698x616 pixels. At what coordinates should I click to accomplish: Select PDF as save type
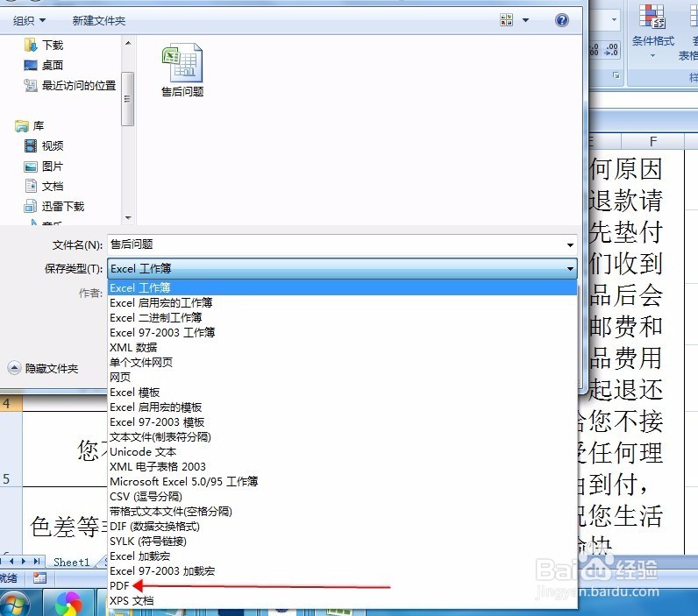(342, 585)
